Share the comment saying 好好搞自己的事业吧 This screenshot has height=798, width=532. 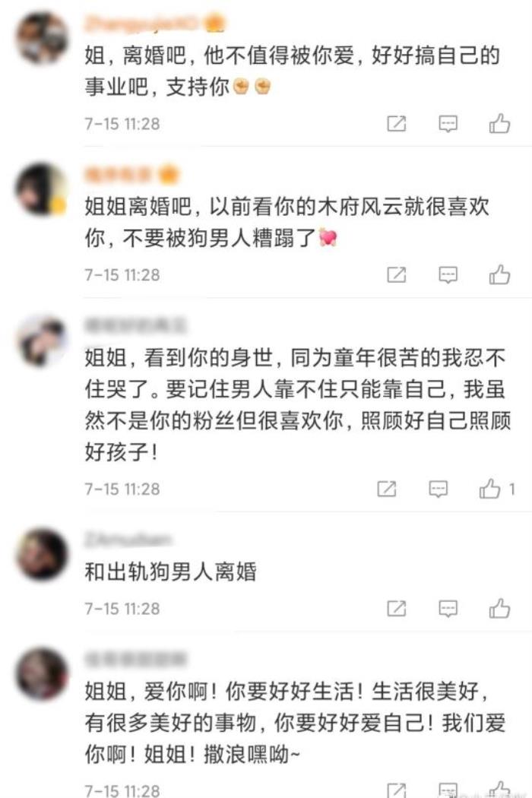pyautogui.click(x=397, y=124)
